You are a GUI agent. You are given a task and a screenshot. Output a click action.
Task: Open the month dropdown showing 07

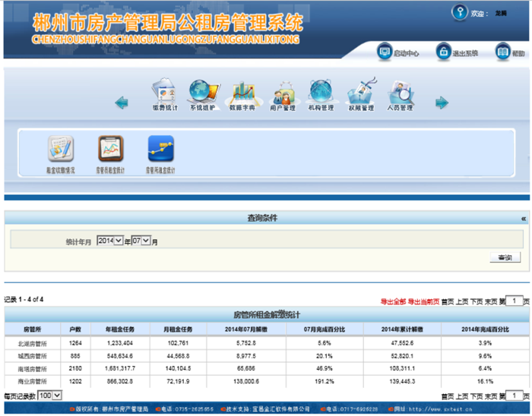point(141,241)
